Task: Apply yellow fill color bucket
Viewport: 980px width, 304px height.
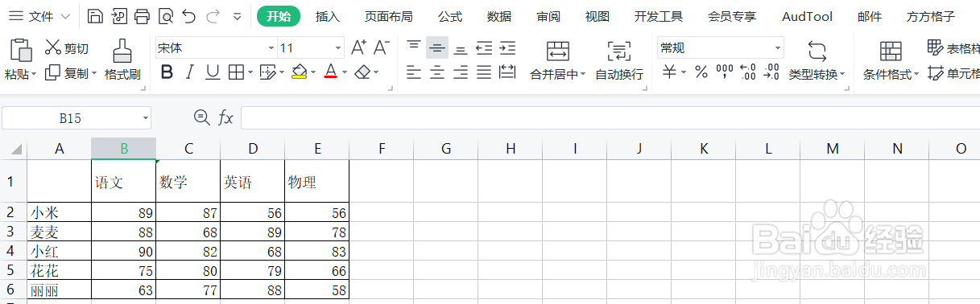Action: pos(299,73)
